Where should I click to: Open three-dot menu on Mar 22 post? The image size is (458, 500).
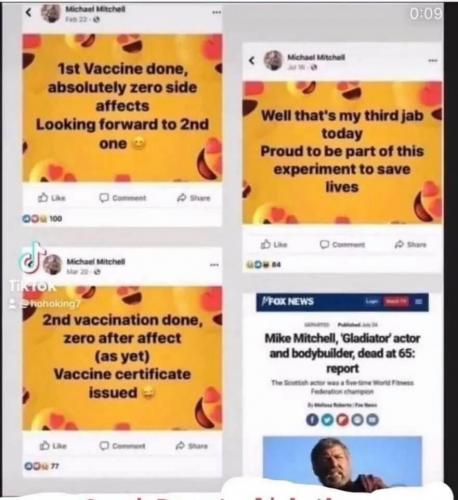point(214,265)
